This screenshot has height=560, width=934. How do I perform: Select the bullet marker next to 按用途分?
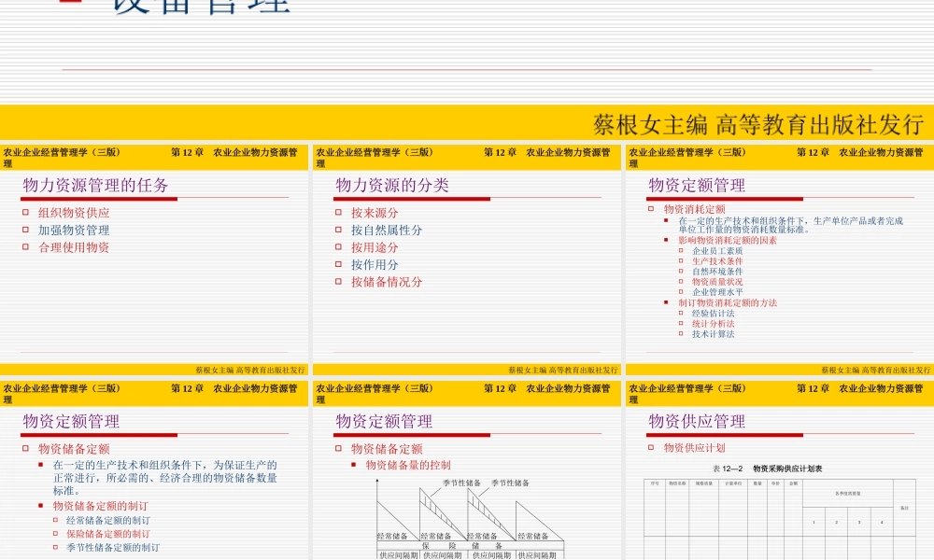tap(338, 247)
